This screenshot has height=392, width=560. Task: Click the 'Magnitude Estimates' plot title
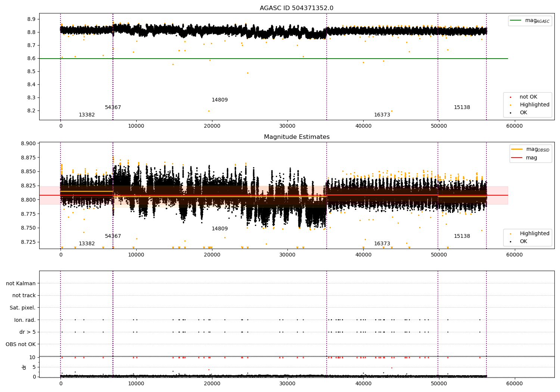(296, 137)
